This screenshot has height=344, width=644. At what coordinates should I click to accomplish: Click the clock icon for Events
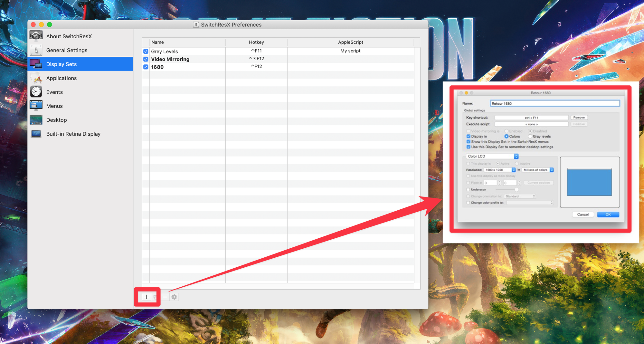point(36,92)
